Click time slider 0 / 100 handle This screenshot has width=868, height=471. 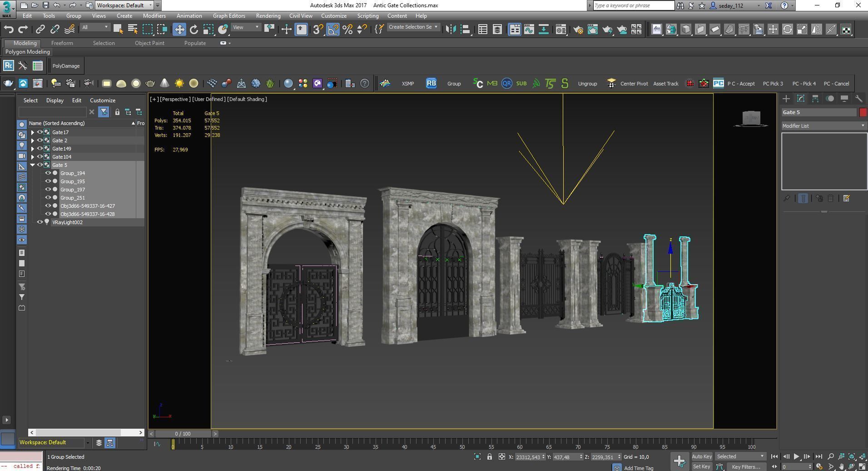click(x=183, y=434)
